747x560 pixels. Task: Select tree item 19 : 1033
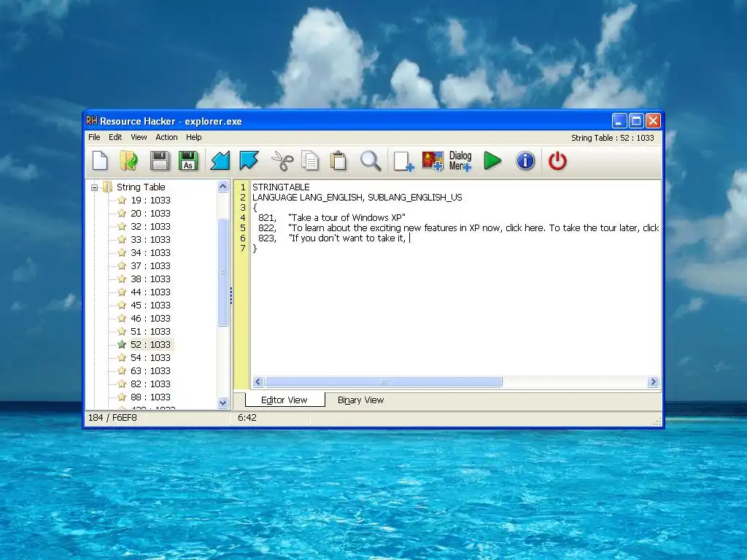coord(150,200)
